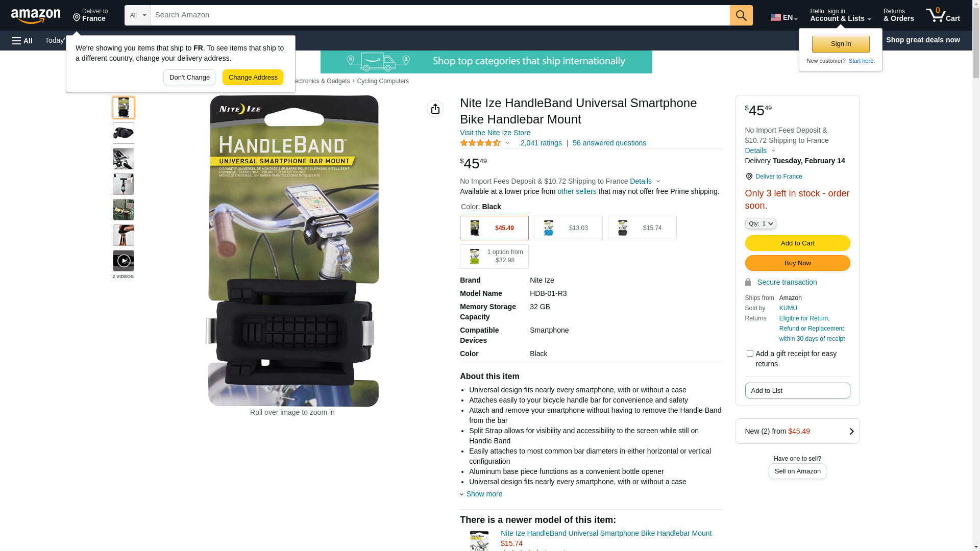Select the $15.74 color option
The height and width of the screenshot is (551, 980).
pyautogui.click(x=642, y=228)
